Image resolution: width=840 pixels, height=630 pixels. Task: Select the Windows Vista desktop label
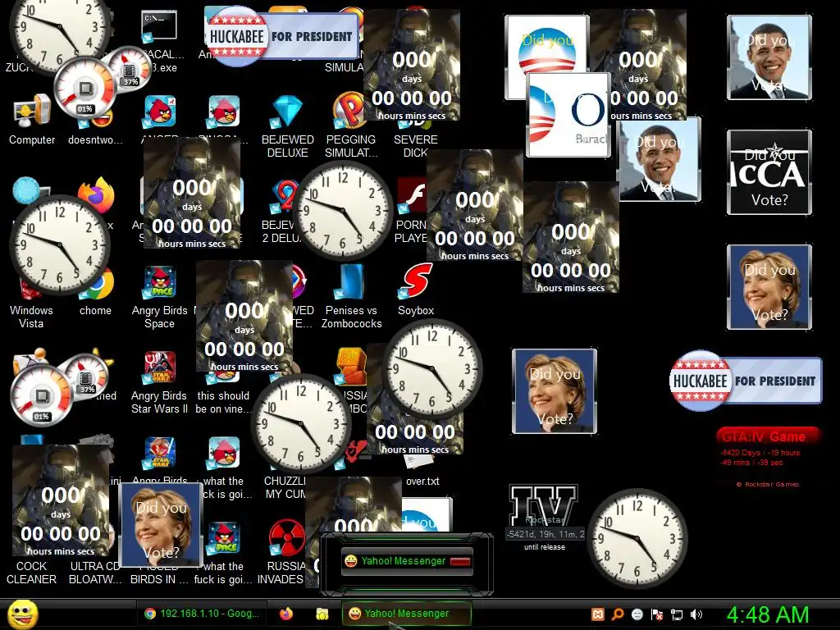31,317
